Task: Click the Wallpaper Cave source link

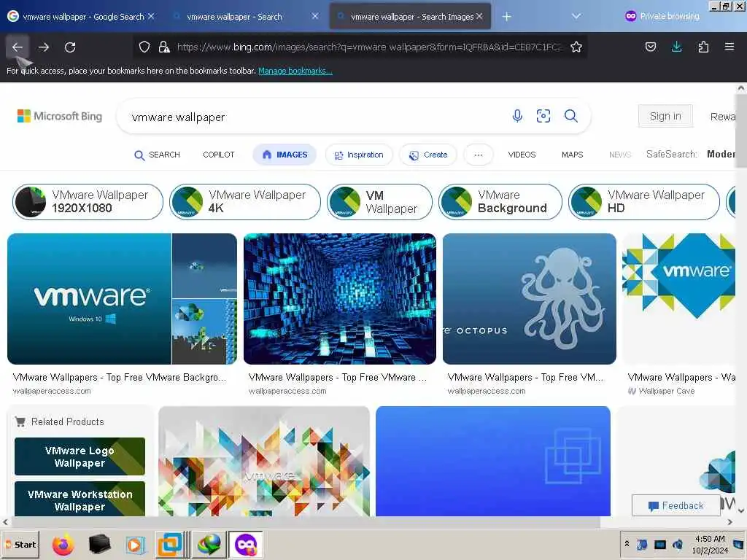Action: pos(661,392)
